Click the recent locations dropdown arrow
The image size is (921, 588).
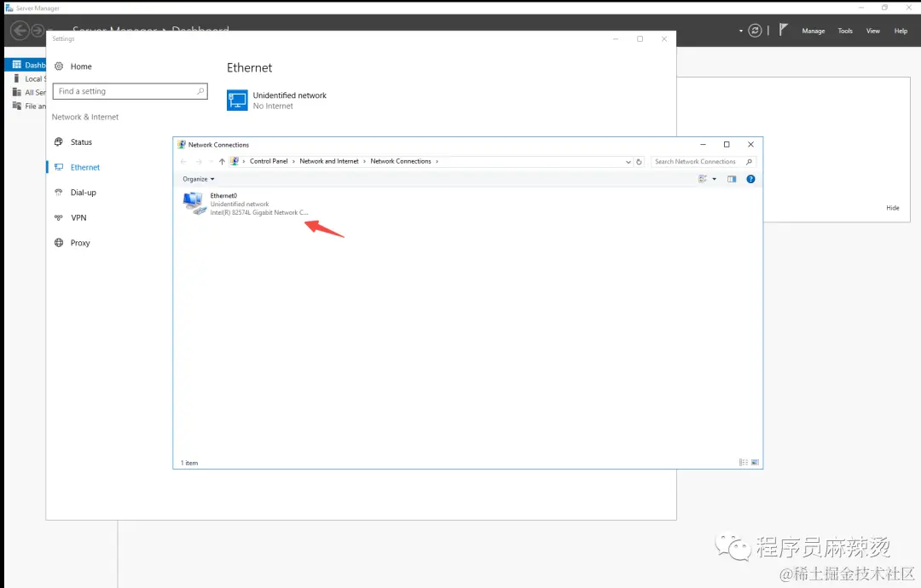pyautogui.click(x=211, y=161)
